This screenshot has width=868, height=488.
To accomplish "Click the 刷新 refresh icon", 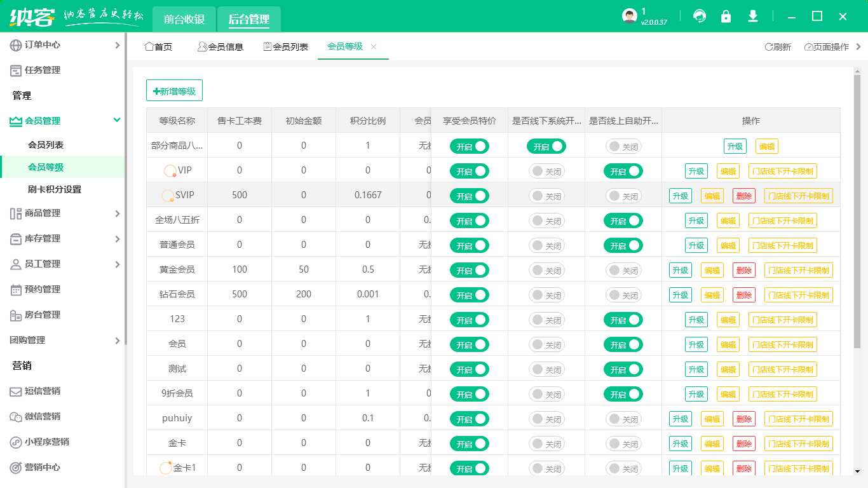I will 775,46.
